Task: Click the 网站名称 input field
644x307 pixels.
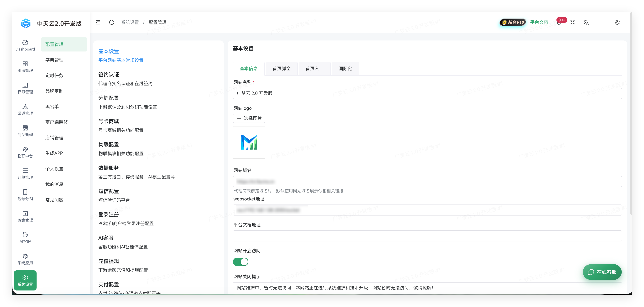Action: [427, 93]
